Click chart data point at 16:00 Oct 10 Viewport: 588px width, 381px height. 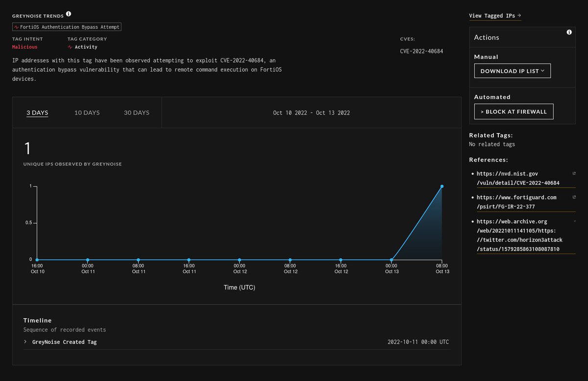point(37,260)
